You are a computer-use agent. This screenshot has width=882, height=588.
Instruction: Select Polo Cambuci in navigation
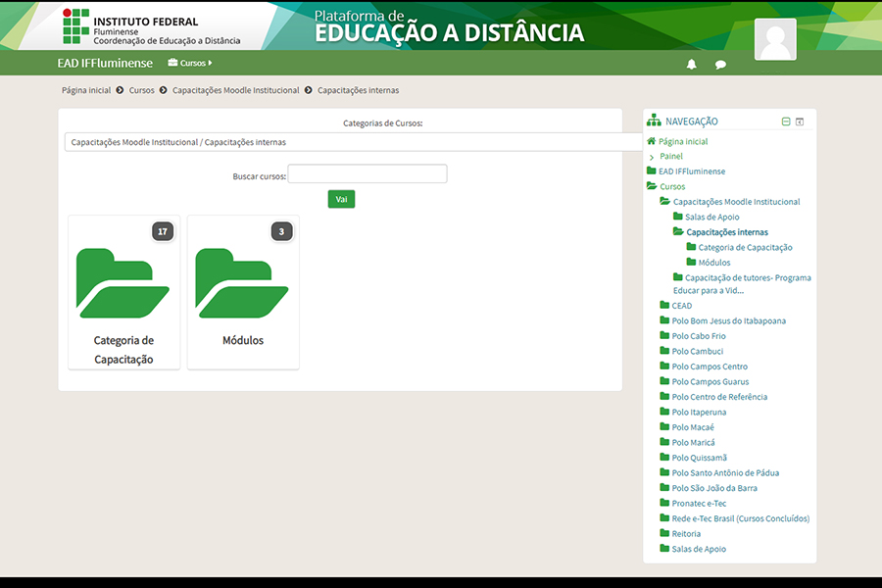698,351
